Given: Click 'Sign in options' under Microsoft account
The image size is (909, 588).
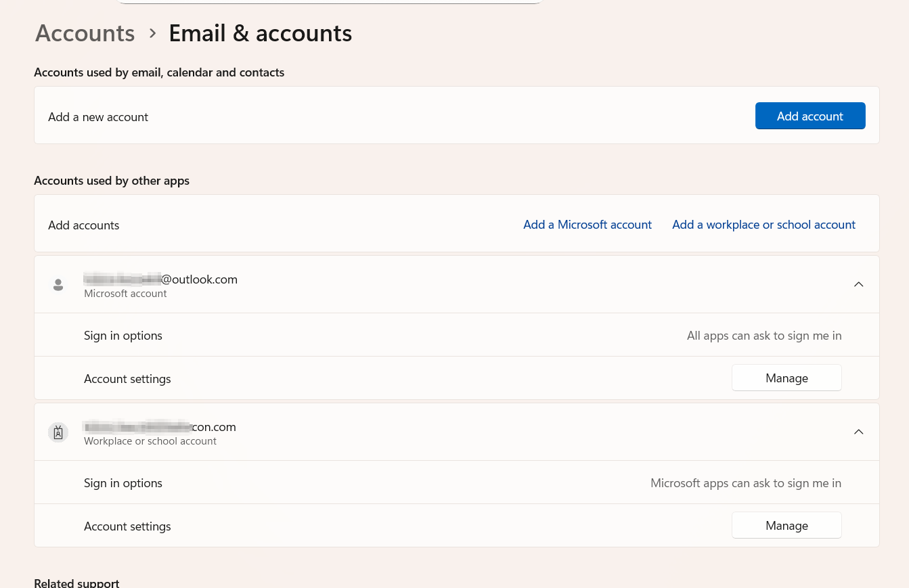Looking at the screenshot, I should coord(123,336).
